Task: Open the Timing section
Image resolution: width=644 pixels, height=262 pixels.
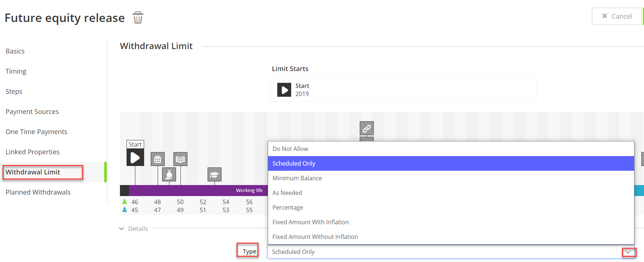Action: (16, 71)
